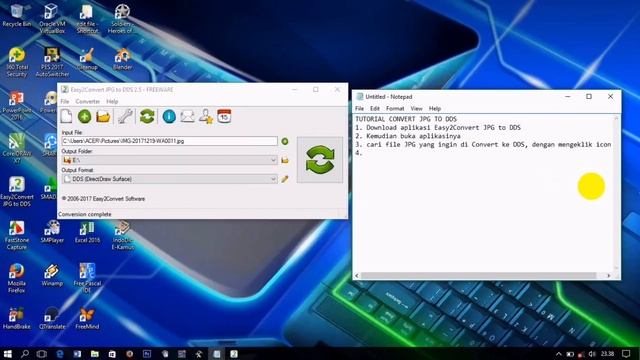Open Notepad's Help menu
Image resolution: width=640 pixels, height=360 pixels.
click(x=435, y=109)
